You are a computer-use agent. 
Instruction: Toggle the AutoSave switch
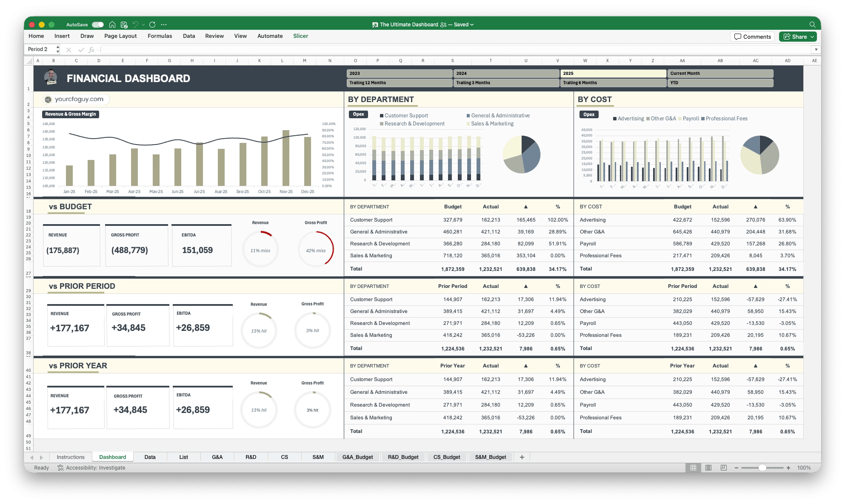coord(98,25)
